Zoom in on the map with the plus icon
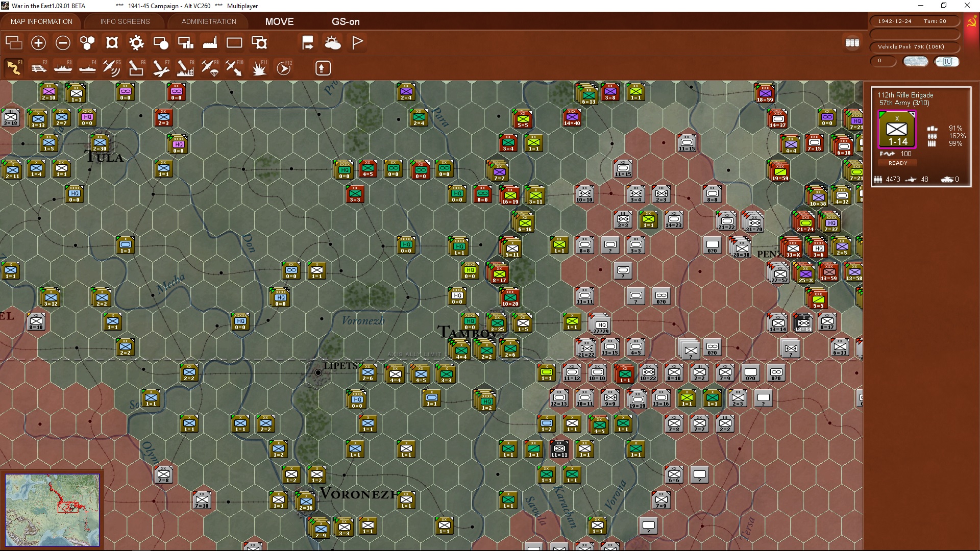Screen dimensions: 980x551 click(38, 43)
